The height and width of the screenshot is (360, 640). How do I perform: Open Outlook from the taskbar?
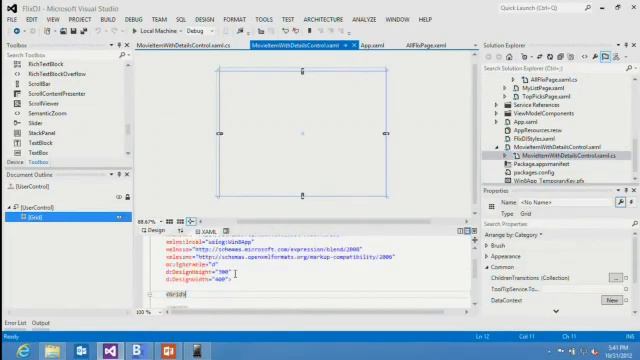pyautogui.click(x=81, y=351)
